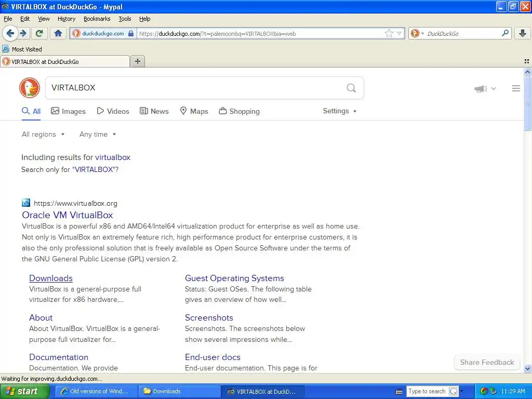Click the tab groups grid icon

pos(527,61)
